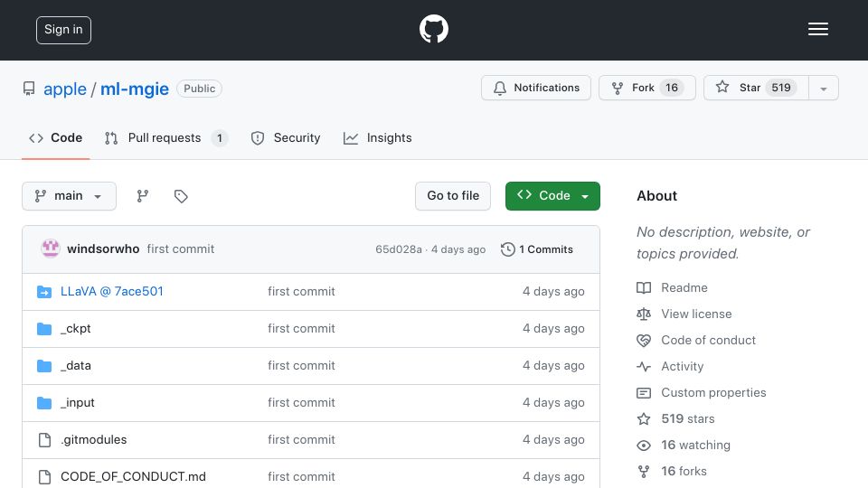The image size is (868, 488).
Task: Open the main branch selector dropdown
Action: pos(70,196)
